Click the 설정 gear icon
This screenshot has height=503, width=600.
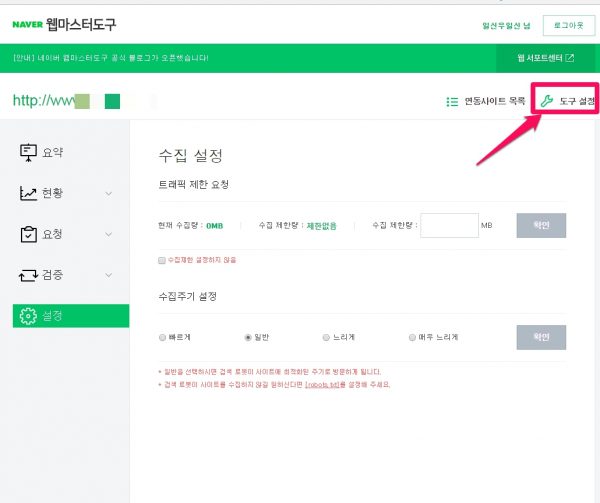coord(28,316)
